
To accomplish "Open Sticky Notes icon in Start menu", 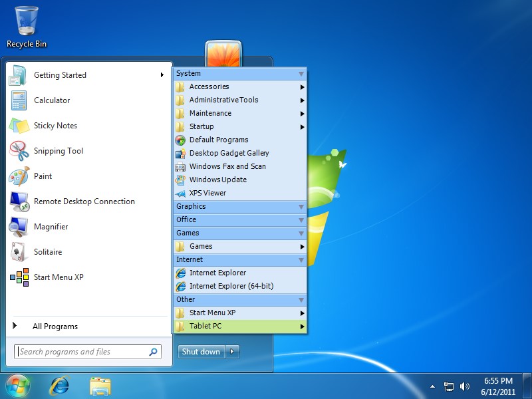I will click(19, 126).
